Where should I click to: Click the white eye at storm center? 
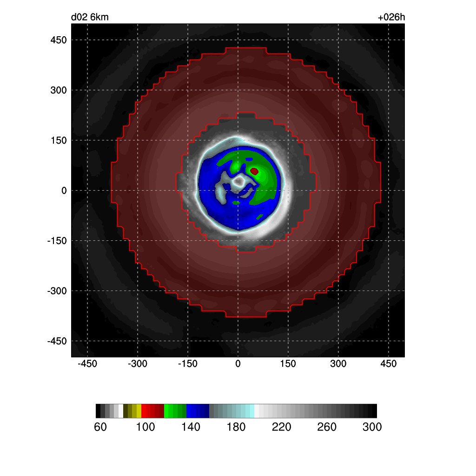point(239,182)
